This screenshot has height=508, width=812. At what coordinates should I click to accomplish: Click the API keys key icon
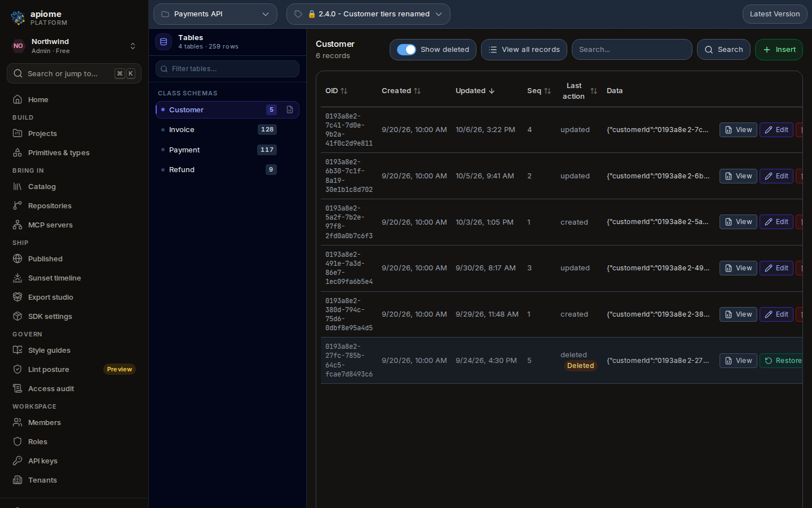click(x=17, y=461)
